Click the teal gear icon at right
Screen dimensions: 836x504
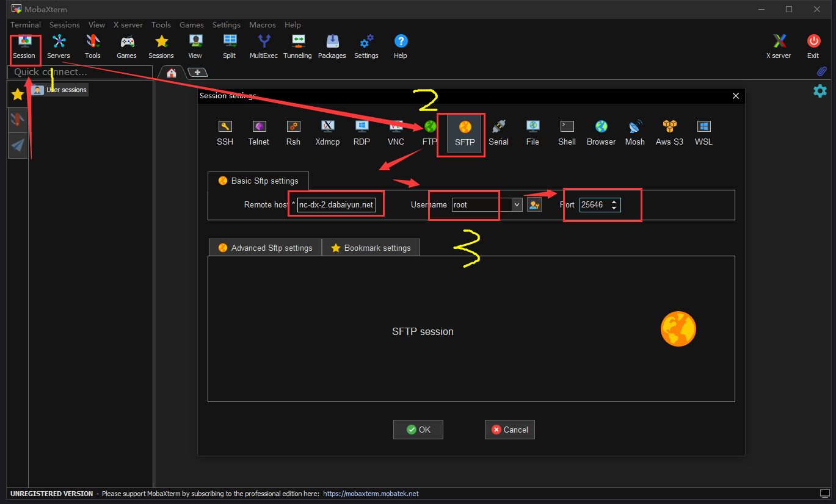[x=820, y=91]
